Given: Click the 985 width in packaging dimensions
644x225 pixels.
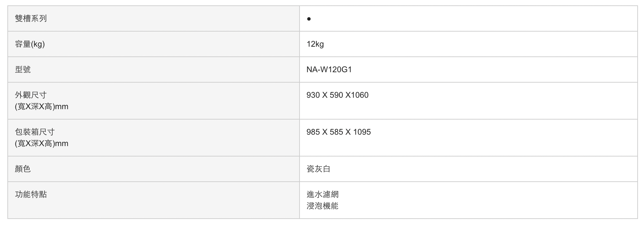Looking at the screenshot, I should coord(313,132).
